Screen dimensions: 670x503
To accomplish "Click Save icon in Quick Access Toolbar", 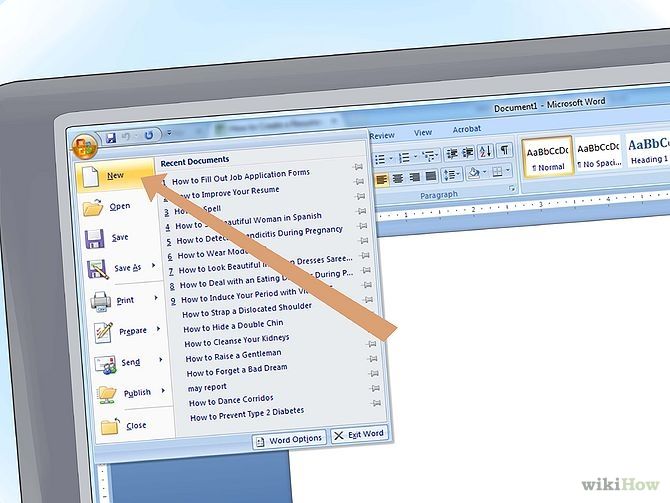I will 111,138.
